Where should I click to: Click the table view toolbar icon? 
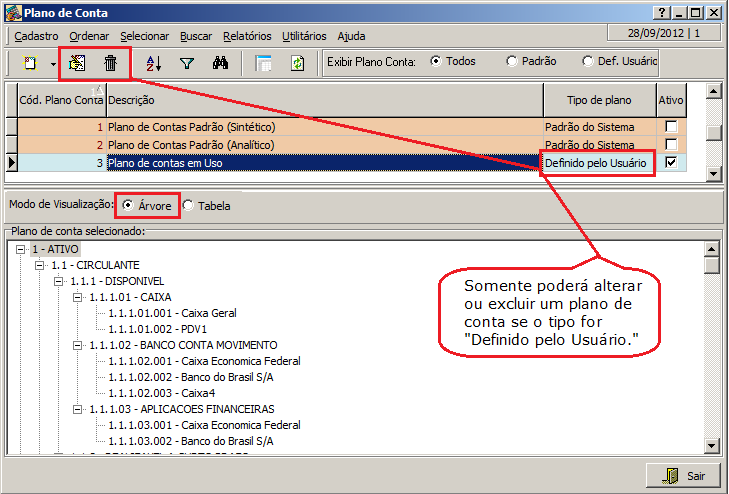264,63
